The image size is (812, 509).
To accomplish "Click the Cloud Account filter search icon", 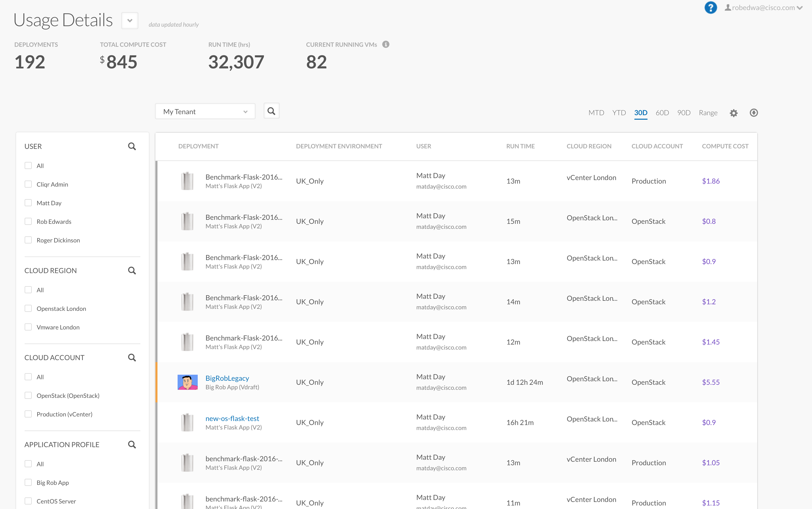I will [132, 358].
